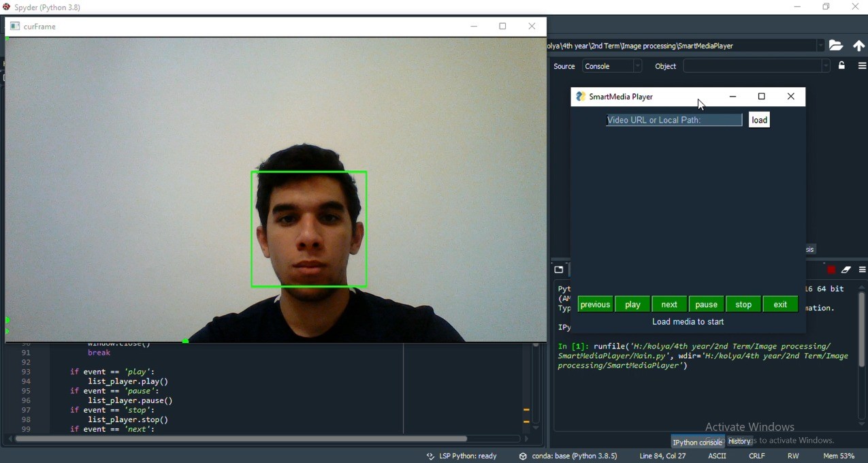Click the load button in SmartMedia Player
The image size is (868, 463).
click(758, 120)
